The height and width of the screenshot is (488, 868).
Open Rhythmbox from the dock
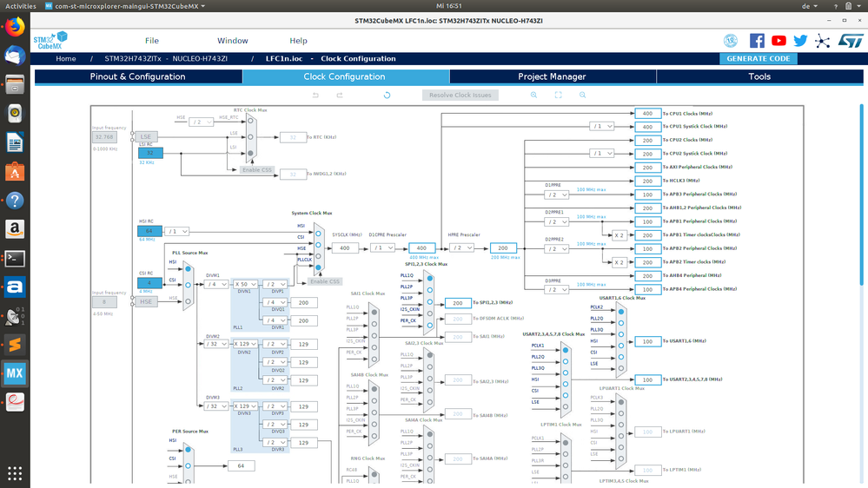tap(15, 114)
